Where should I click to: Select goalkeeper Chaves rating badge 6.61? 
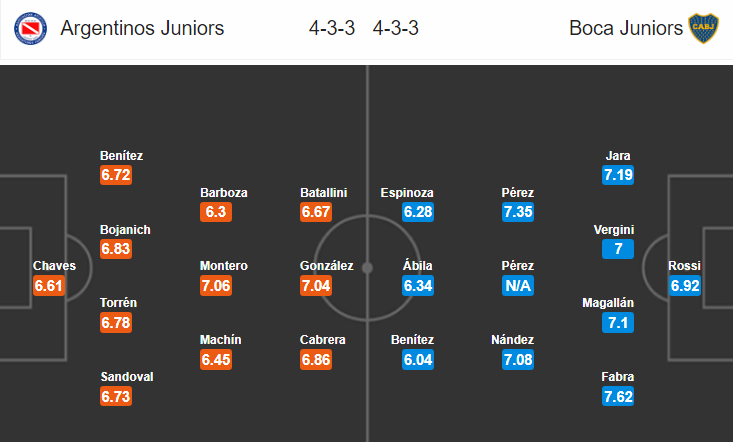coord(49,285)
